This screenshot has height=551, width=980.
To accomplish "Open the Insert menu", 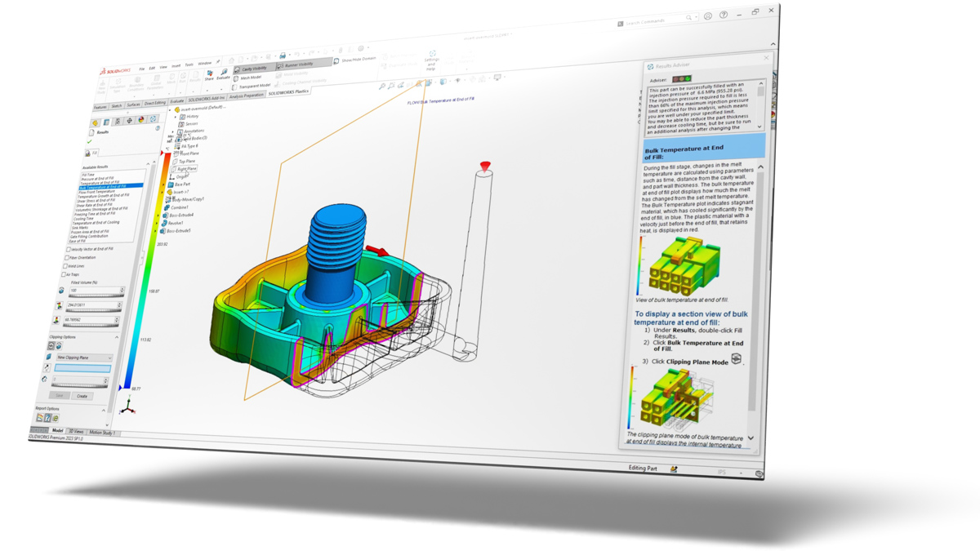I will (176, 66).
